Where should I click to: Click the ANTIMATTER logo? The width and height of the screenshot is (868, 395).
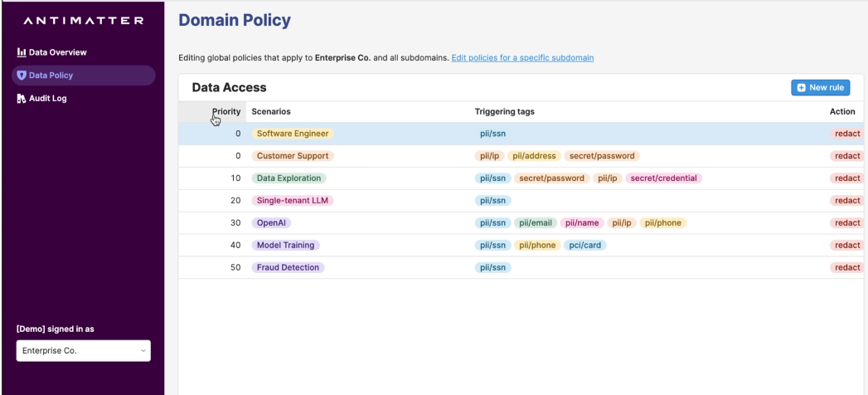coord(81,20)
